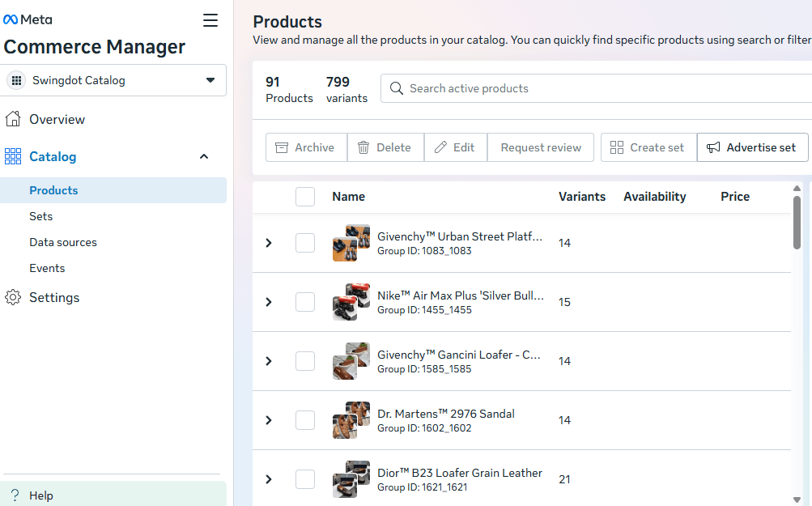This screenshot has width=812, height=506.
Task: Select Products in the sidebar
Action: point(113,190)
